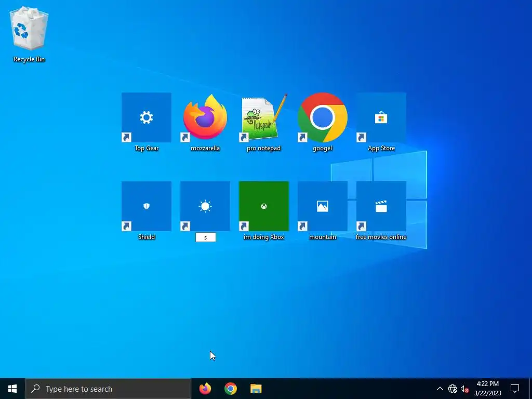Click the 'Recycle Bin' label text

pos(29,59)
